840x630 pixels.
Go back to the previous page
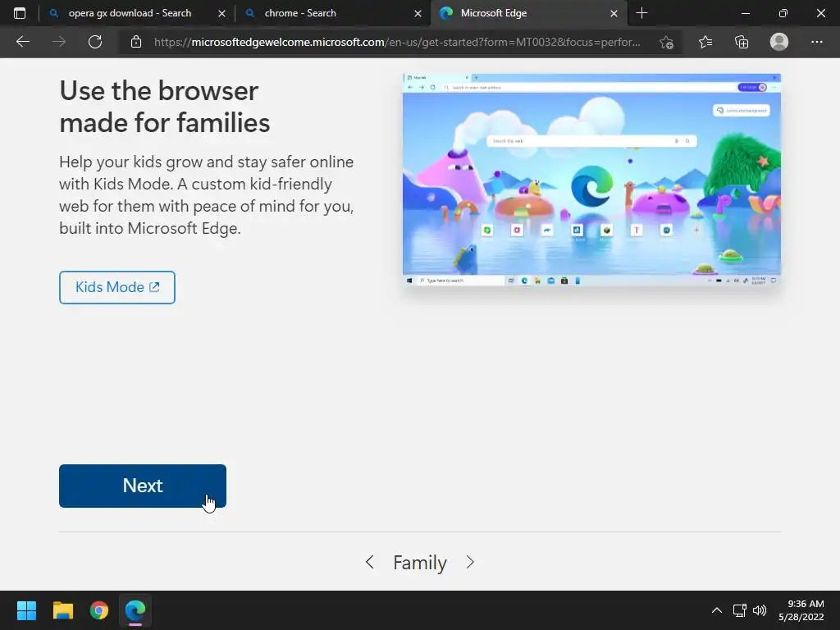point(22,42)
